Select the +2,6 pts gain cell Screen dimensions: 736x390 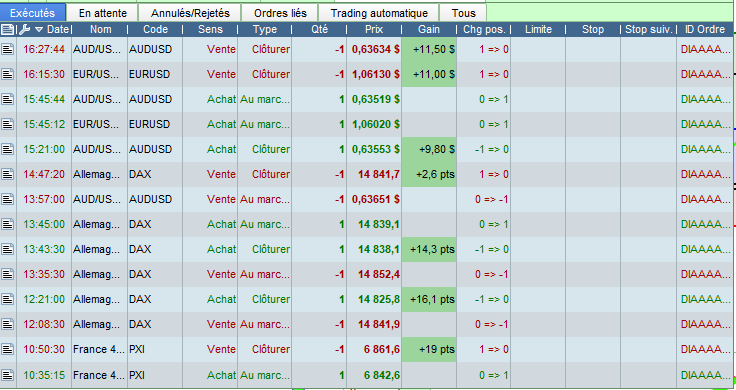[429, 174]
